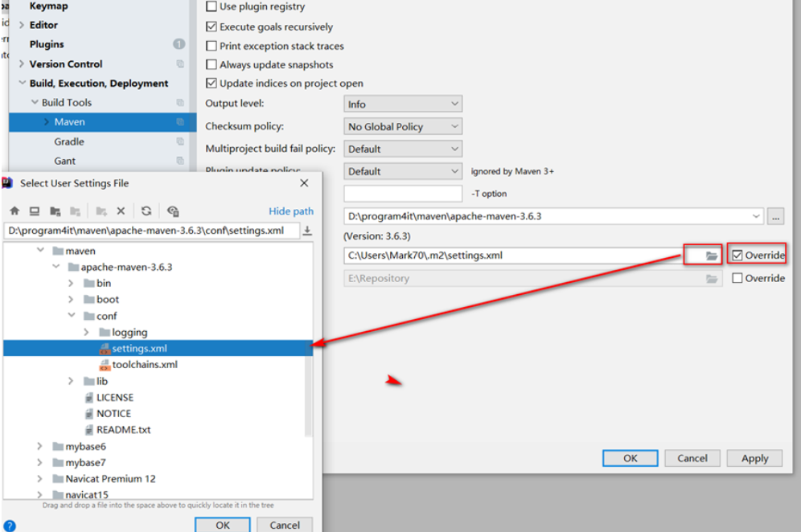
Task: Click the Delete (X) toolbar icon
Action: point(121,211)
